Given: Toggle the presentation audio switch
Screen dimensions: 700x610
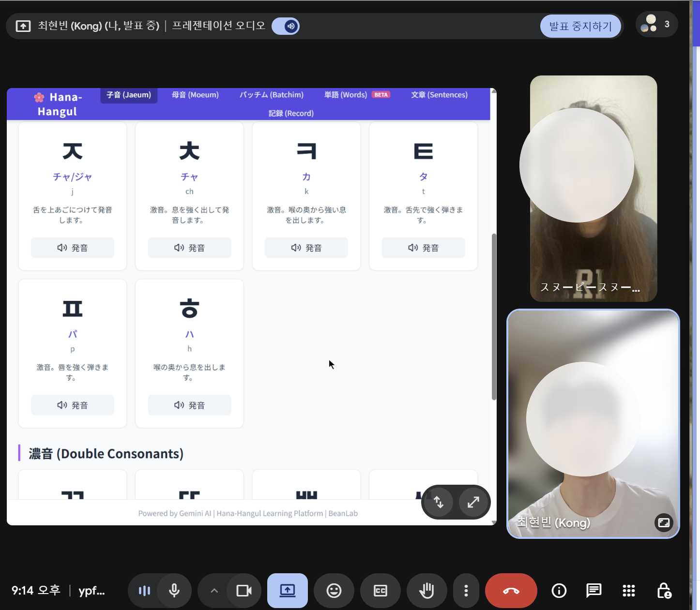Looking at the screenshot, I should (x=286, y=26).
